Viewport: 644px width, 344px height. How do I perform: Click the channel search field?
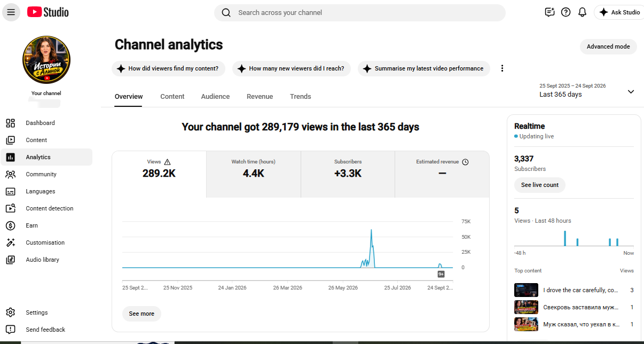click(x=360, y=12)
